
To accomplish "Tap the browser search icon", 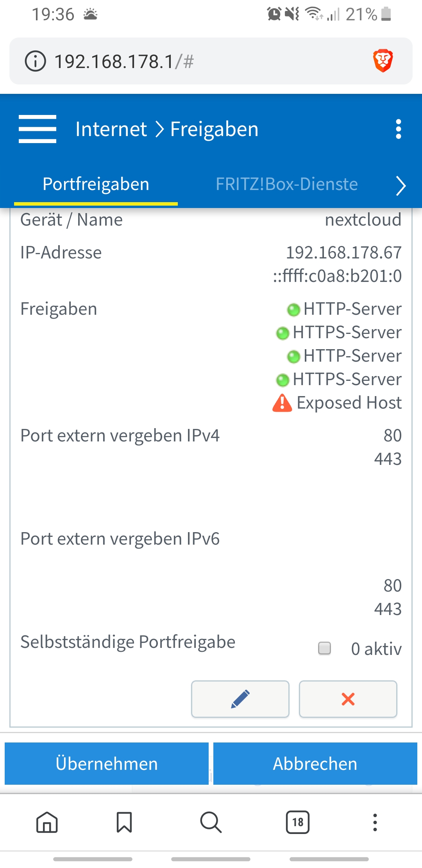I will 211,822.
